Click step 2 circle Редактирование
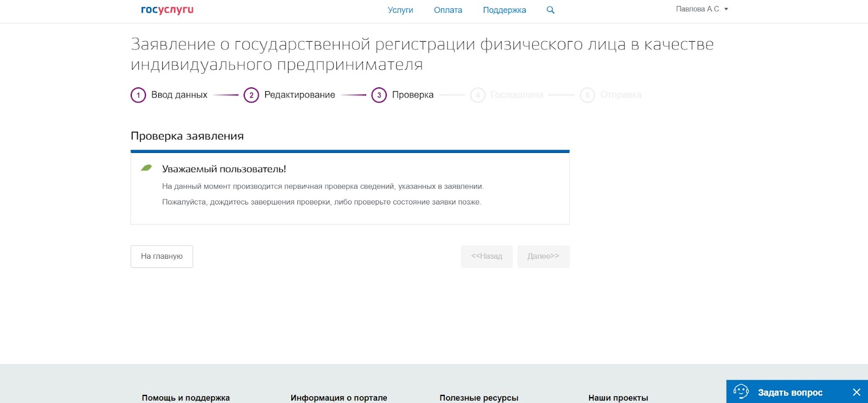 (251, 95)
